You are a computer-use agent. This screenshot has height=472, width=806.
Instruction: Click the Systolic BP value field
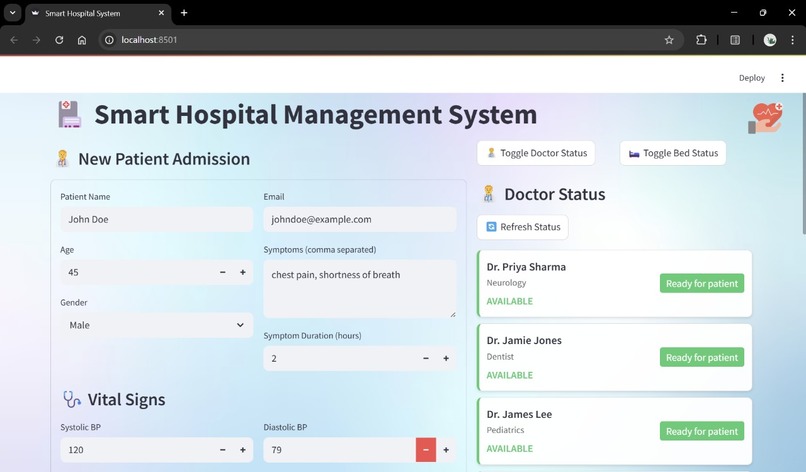[136, 450]
